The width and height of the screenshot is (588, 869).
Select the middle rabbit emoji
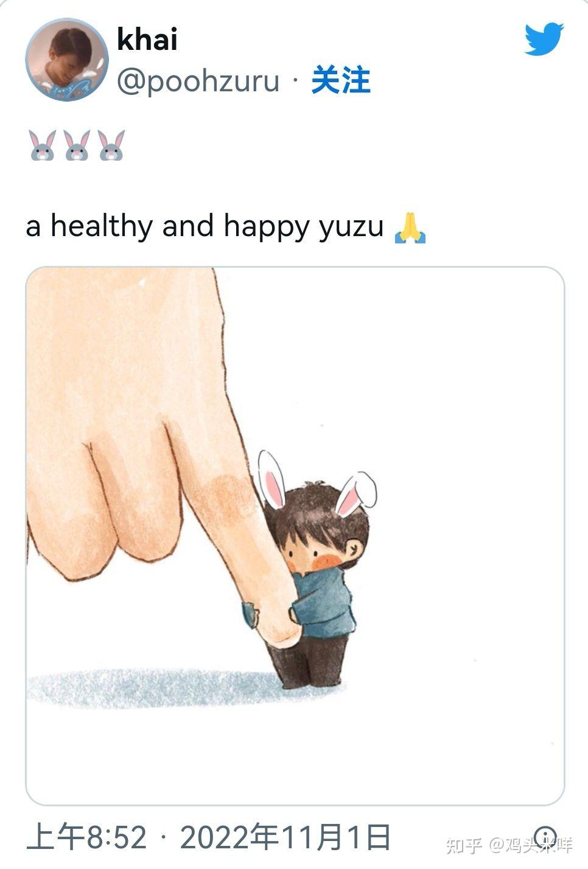point(77,145)
